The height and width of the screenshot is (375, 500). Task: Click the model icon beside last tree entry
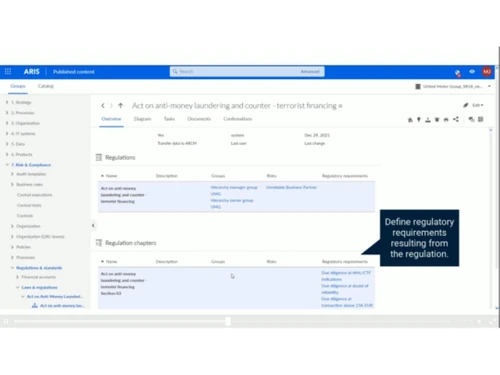pos(34,305)
